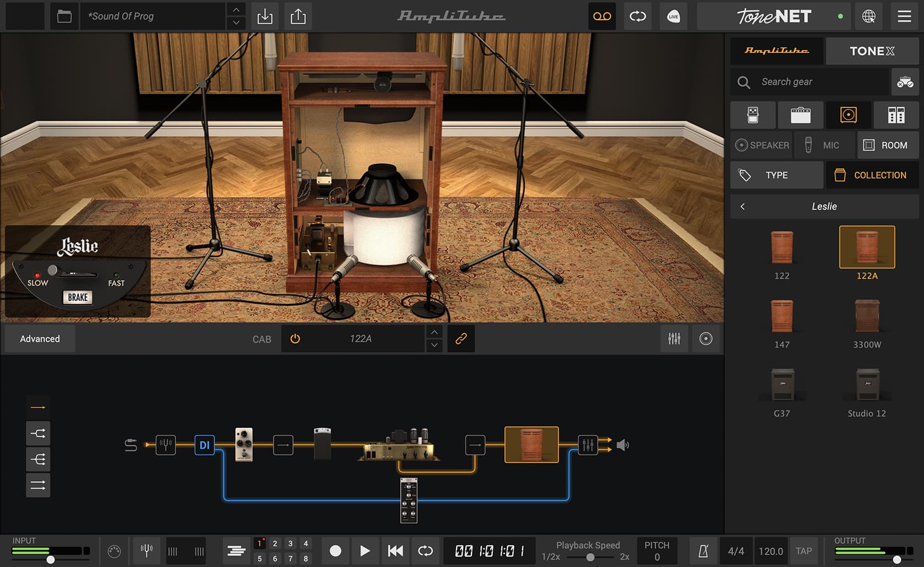
Task: Select the ROOM tab
Action: (x=887, y=145)
